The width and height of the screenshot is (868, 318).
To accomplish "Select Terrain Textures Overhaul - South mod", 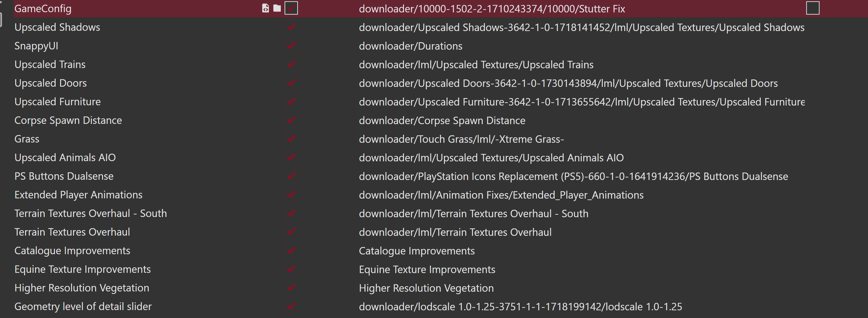I will [90, 213].
